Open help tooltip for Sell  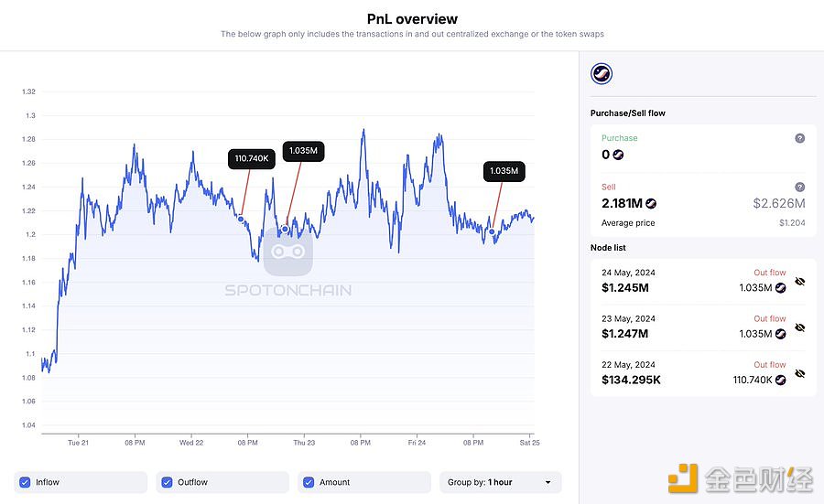pos(799,187)
